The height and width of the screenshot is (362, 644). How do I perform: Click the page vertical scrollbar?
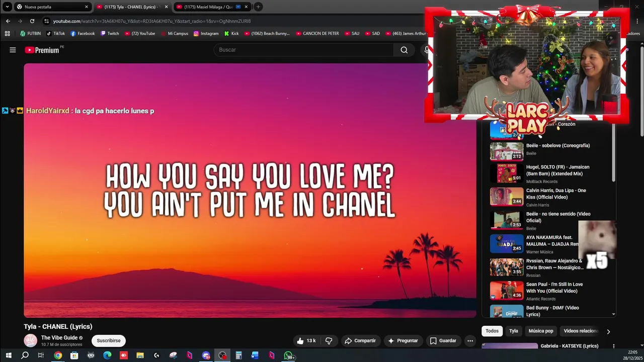tap(642, 90)
